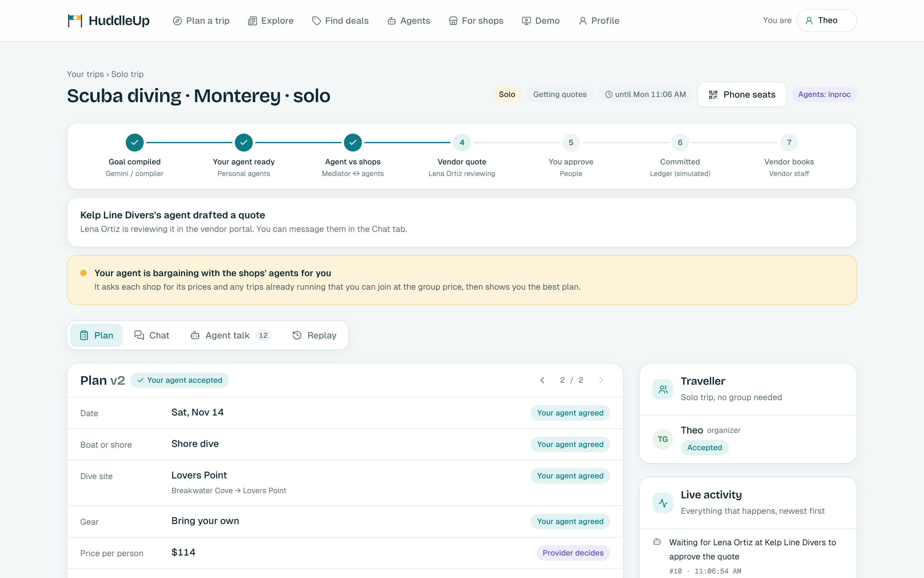Select step 6 Committed
The image size is (924, 578).
[680, 143]
